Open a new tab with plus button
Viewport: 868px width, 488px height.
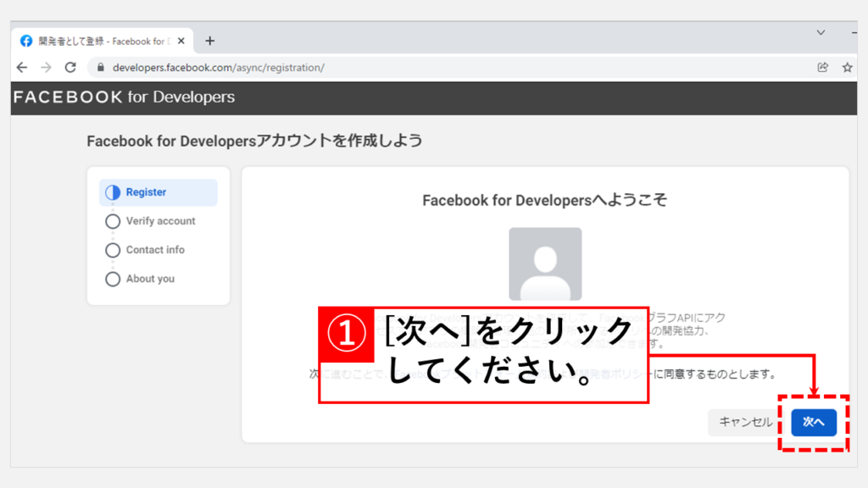click(210, 41)
